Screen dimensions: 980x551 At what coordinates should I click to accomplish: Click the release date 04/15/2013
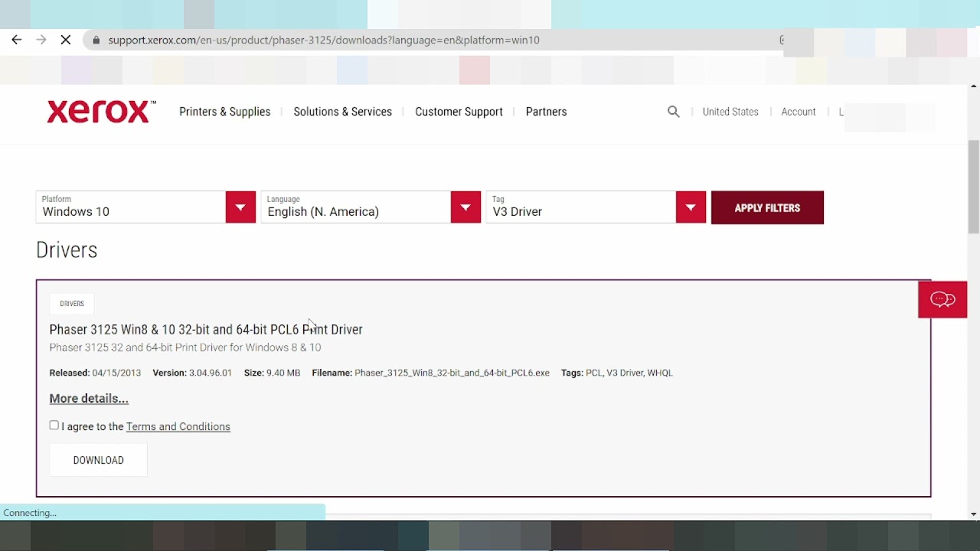tap(116, 373)
